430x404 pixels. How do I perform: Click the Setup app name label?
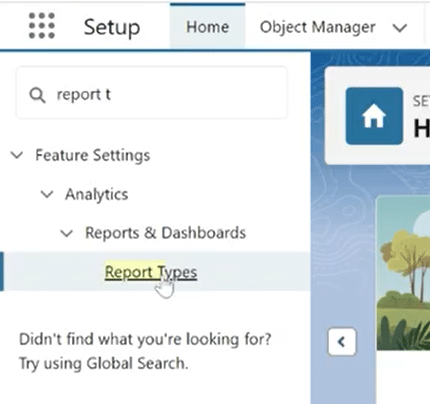[x=112, y=27]
